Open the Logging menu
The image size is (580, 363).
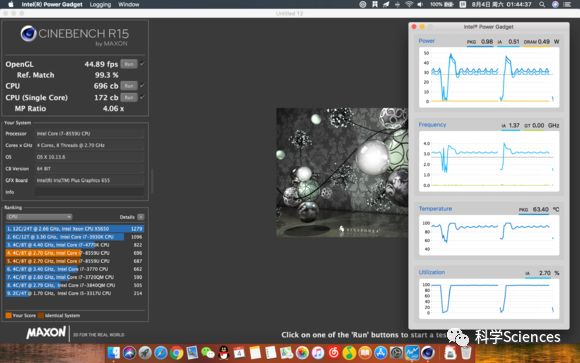point(100,4)
